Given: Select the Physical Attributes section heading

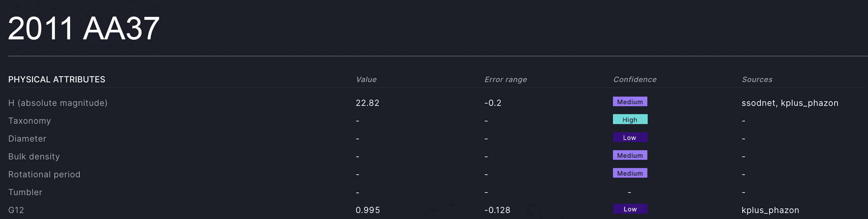Looking at the screenshot, I should pos(57,79).
